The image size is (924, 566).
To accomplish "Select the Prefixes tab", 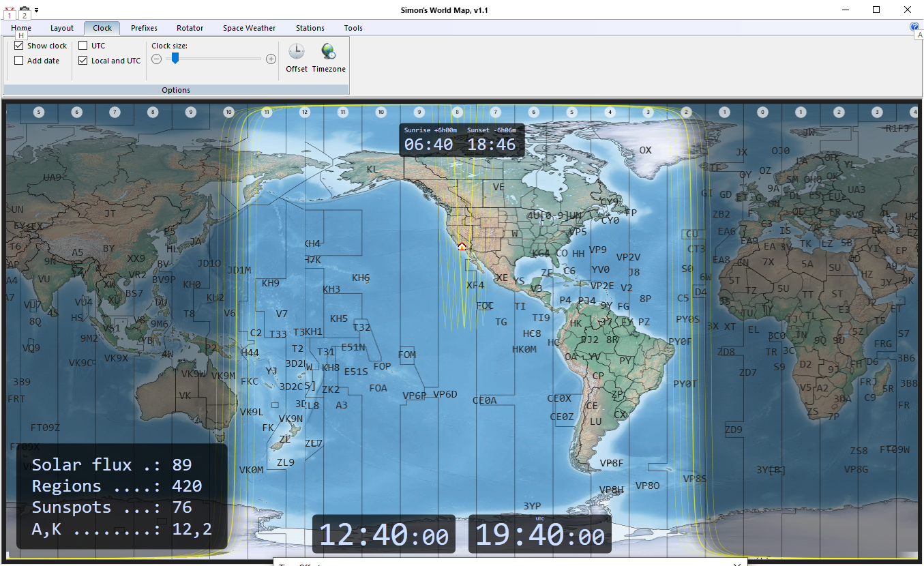I will [144, 28].
